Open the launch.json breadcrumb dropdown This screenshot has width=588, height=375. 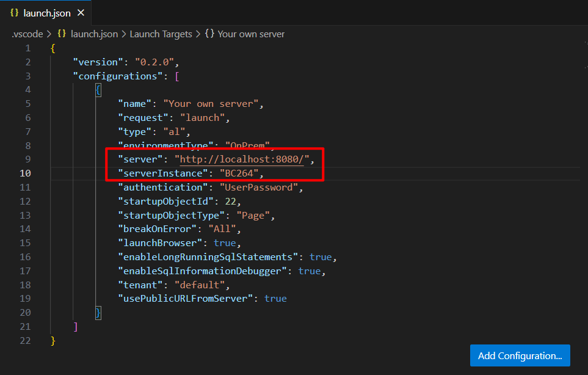(94, 34)
